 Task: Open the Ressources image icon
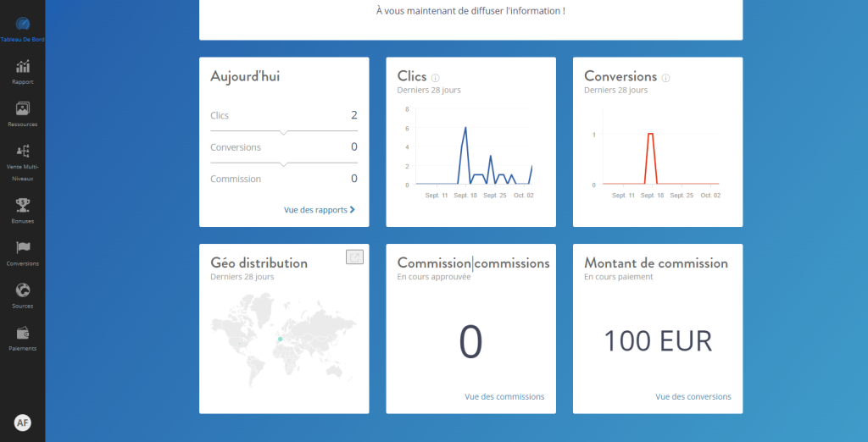pos(23,109)
